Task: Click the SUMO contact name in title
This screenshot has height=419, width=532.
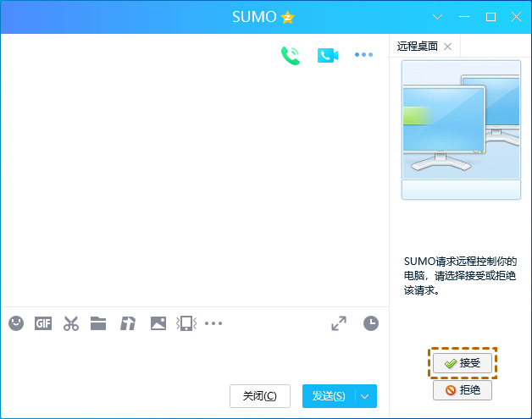Action: (x=254, y=17)
